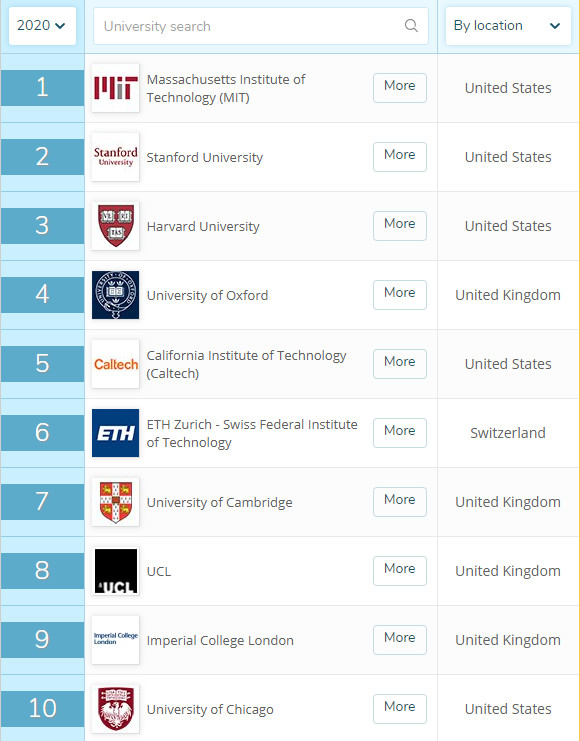Click More button for MIT
Image resolution: width=580 pixels, height=741 pixels.
pyautogui.click(x=399, y=87)
